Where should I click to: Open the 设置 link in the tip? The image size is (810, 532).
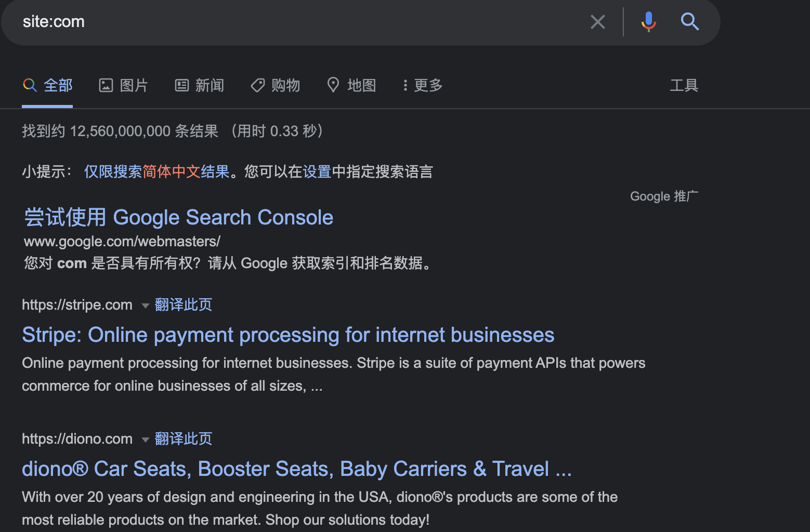click(317, 171)
